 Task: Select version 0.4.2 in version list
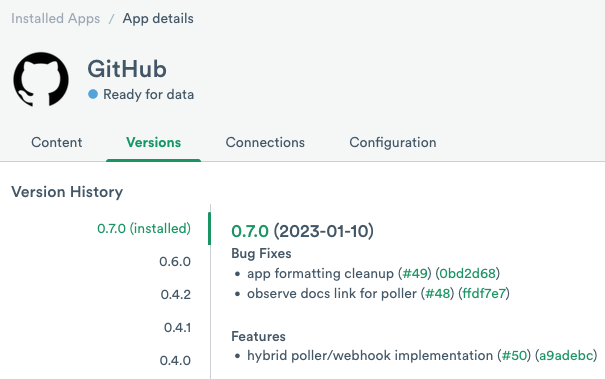(176, 294)
